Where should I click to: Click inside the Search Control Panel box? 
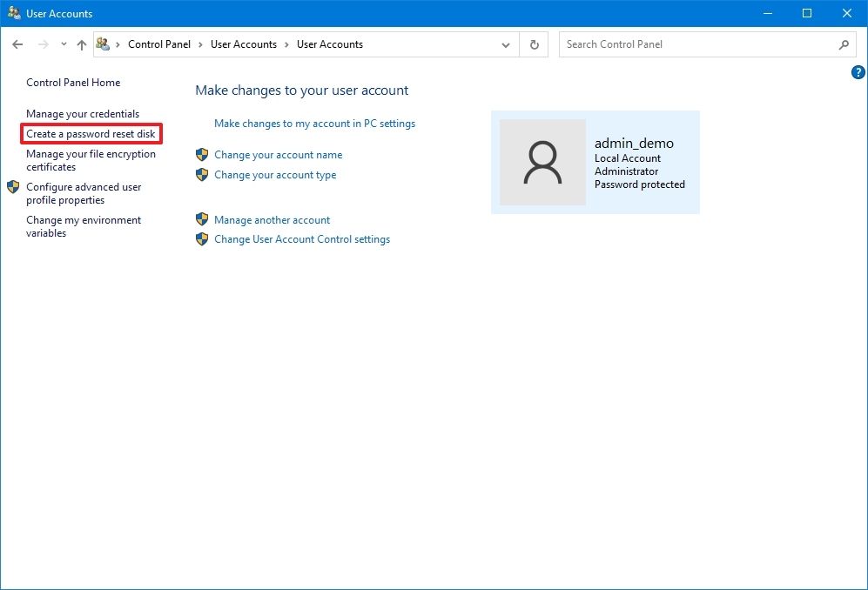tap(679, 44)
